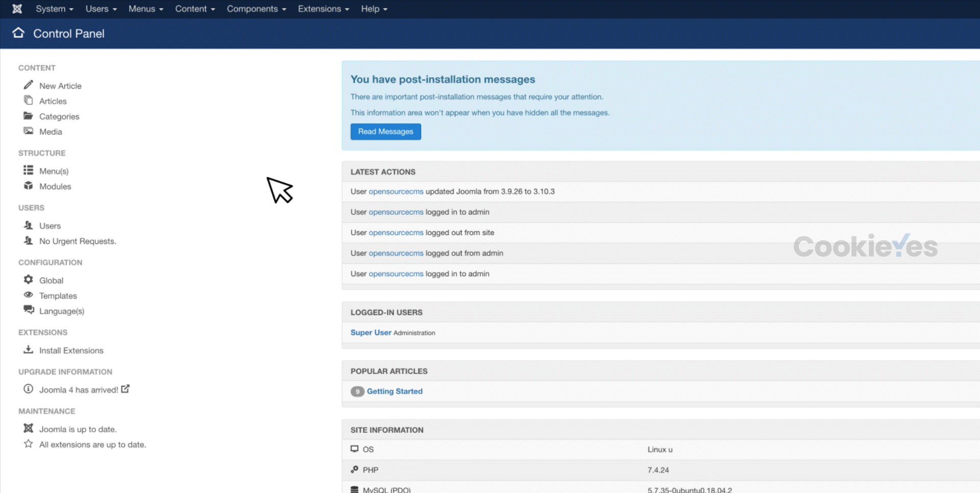
Task: Open the System dropdown menu
Action: 54,9
